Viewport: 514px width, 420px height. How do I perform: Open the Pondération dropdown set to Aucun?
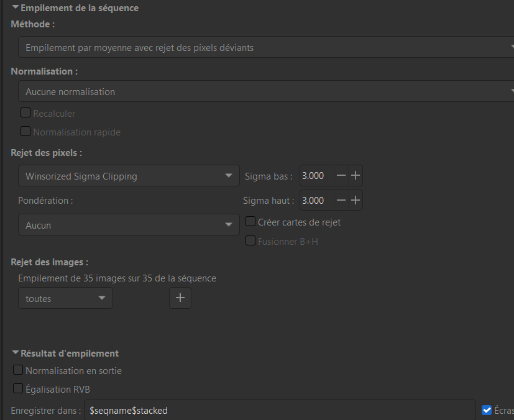pyautogui.click(x=129, y=226)
